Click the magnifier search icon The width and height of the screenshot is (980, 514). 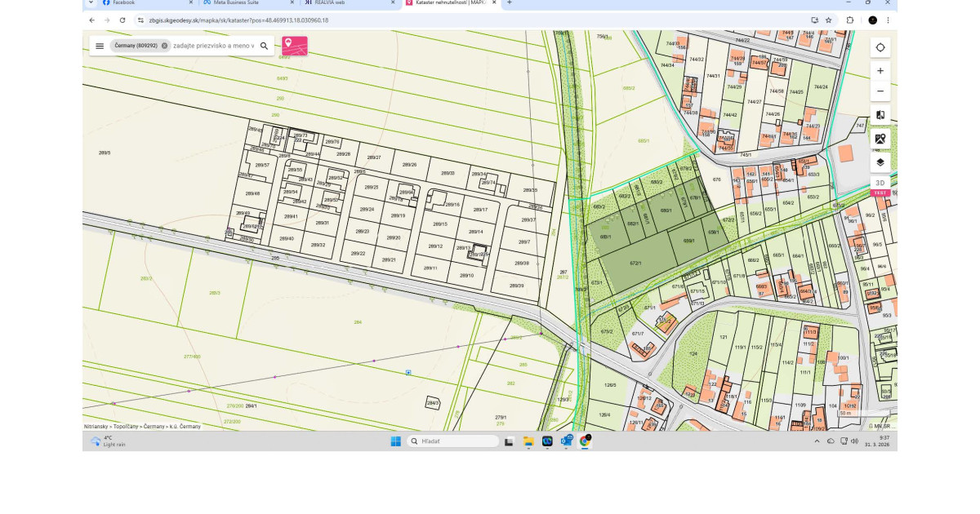click(264, 47)
